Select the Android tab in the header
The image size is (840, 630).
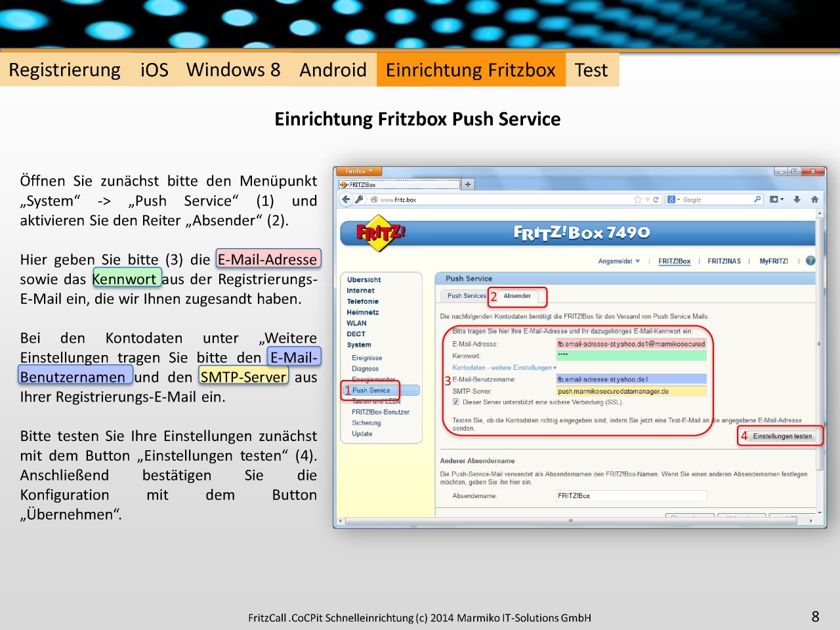(x=333, y=70)
